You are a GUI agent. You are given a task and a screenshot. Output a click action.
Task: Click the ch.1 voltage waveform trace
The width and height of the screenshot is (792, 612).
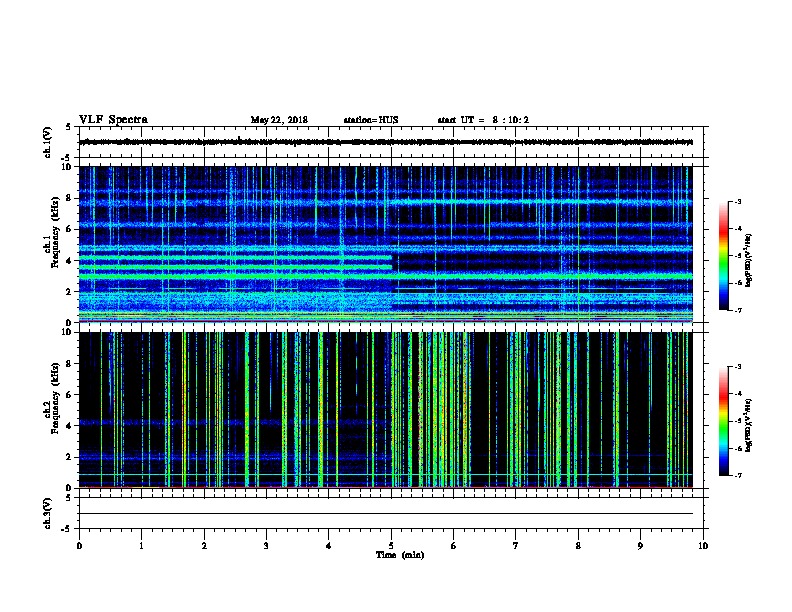pyautogui.click(x=386, y=142)
